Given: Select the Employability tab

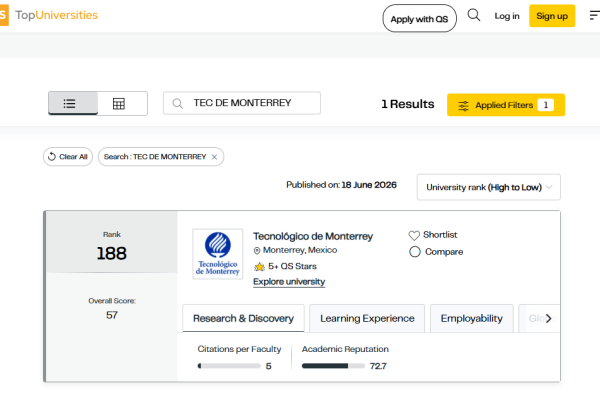Looking at the screenshot, I should (x=471, y=318).
